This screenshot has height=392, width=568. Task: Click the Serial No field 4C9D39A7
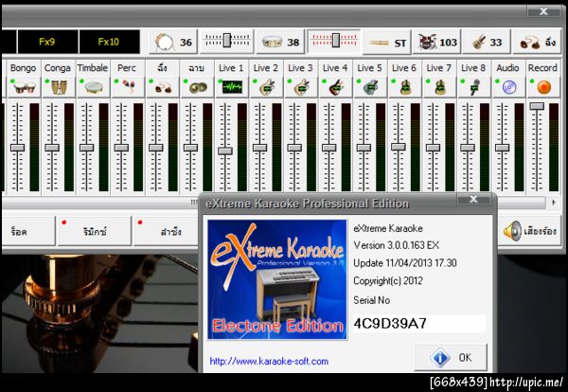(419, 324)
